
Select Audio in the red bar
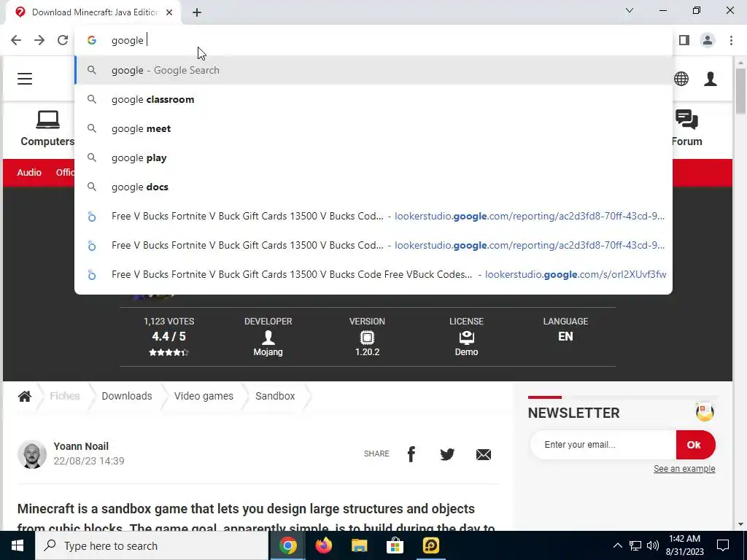point(29,172)
